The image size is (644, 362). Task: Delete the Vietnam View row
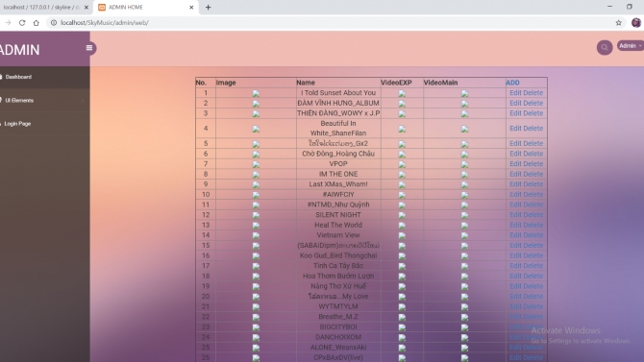coord(533,235)
